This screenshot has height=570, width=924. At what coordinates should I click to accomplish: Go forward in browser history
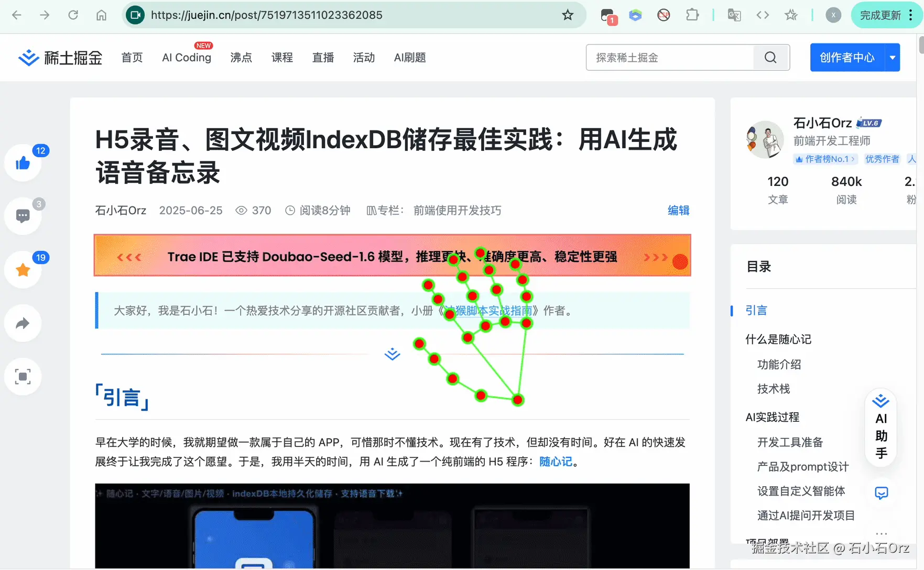pos(45,15)
